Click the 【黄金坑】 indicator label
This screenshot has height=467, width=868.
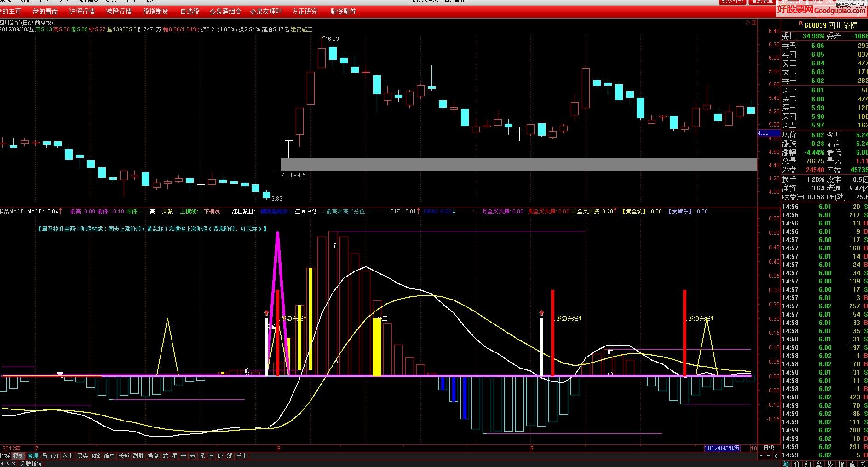(x=635, y=212)
